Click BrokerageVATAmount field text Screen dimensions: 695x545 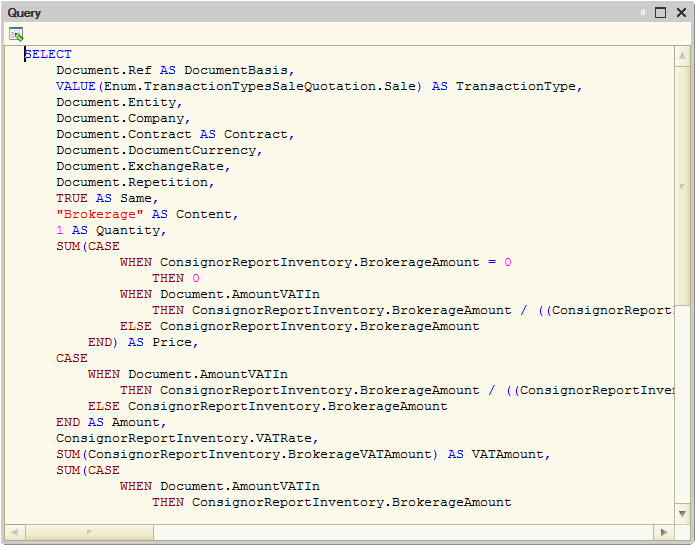359,454
